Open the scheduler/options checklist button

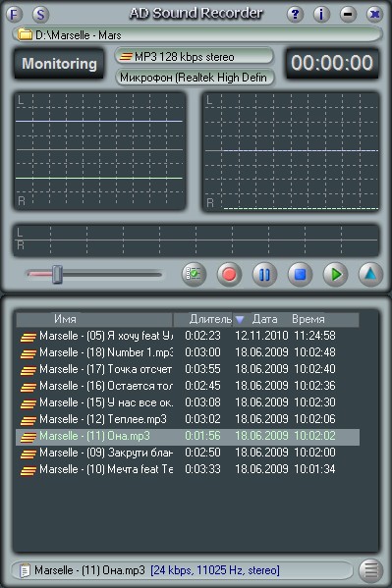194,275
